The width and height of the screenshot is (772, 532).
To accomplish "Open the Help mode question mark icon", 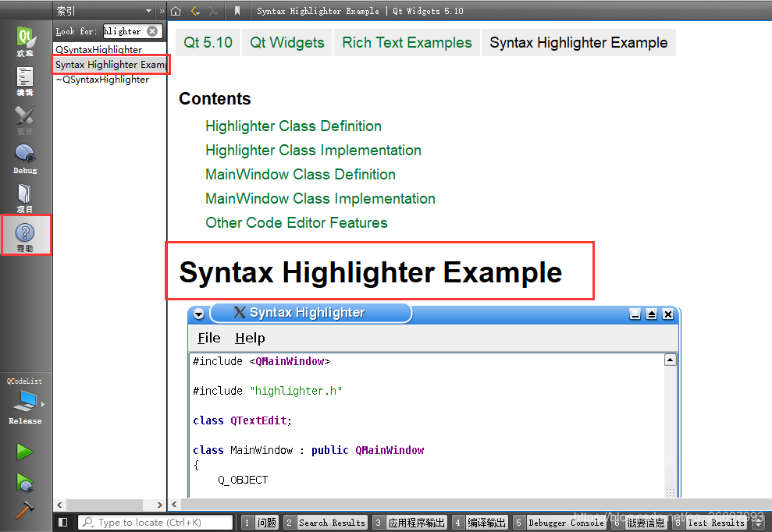I will click(26, 236).
